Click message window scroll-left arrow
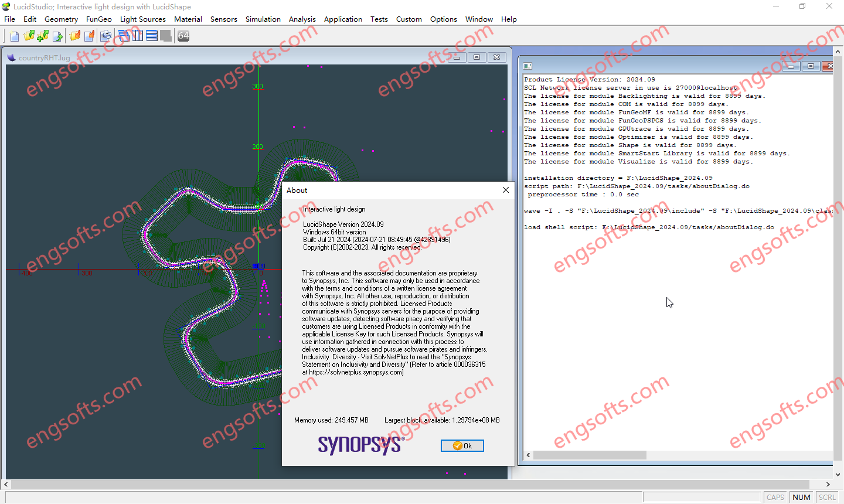 coord(528,455)
